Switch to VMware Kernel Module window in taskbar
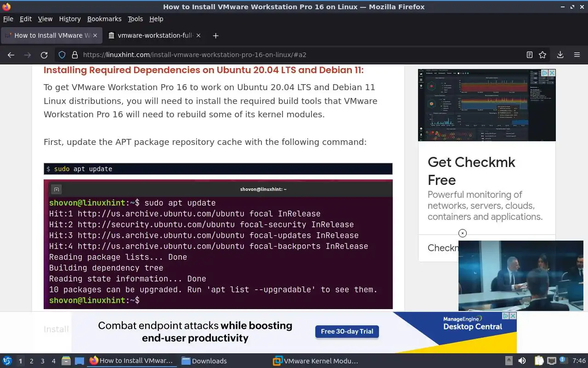The width and height of the screenshot is (588, 368). pos(316,361)
